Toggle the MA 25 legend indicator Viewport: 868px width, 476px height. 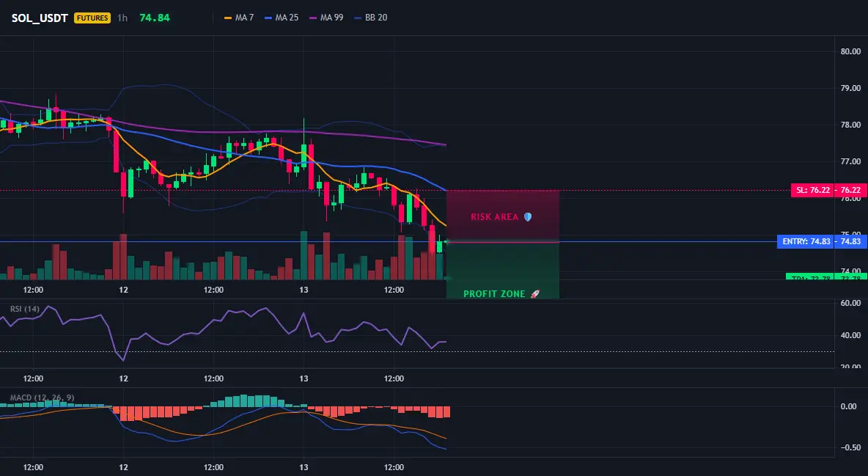tap(282, 18)
